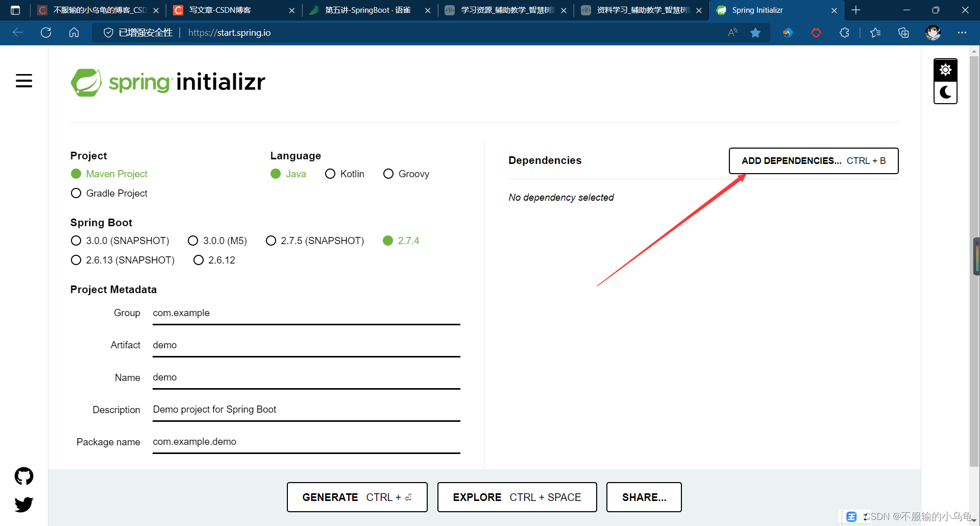Select Kotlin language
The width and height of the screenshot is (980, 526).
click(345, 174)
